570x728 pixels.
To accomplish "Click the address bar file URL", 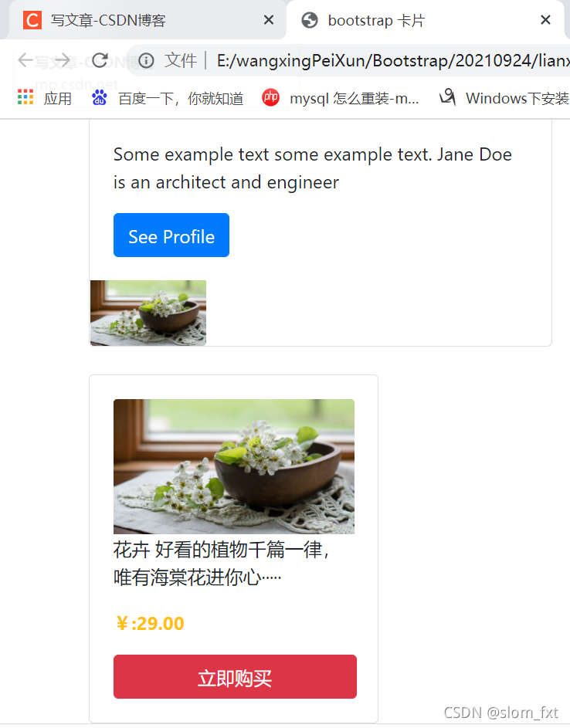I will 392,61.
